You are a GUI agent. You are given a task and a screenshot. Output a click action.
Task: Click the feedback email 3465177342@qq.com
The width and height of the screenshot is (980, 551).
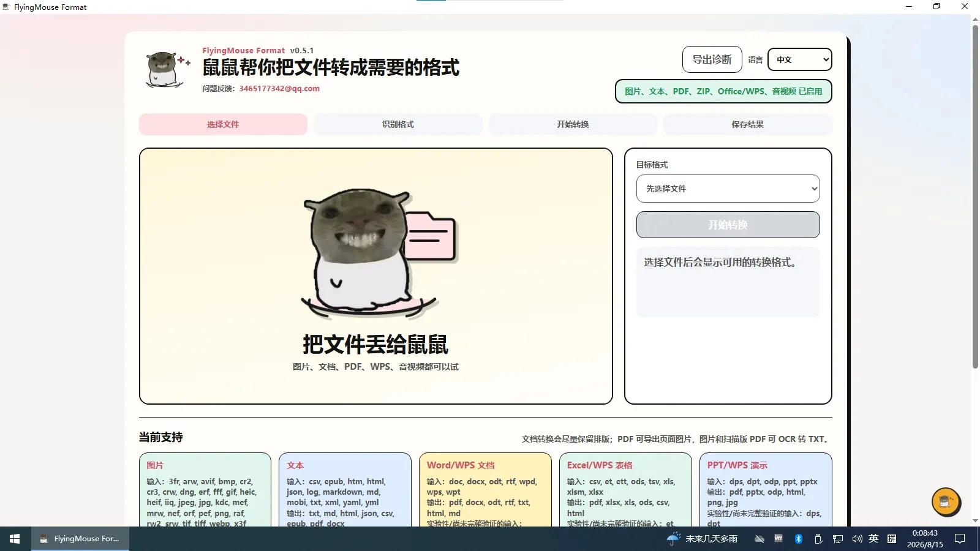tap(279, 88)
